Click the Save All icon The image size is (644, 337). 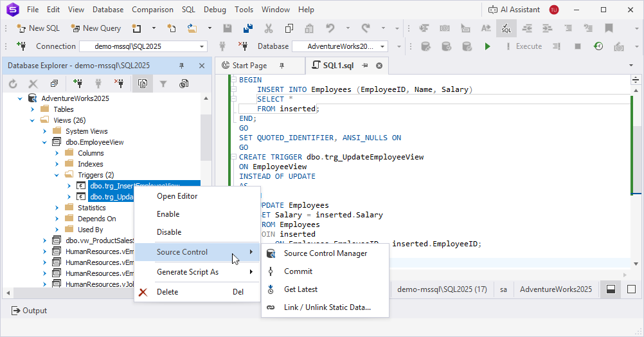pos(247,28)
